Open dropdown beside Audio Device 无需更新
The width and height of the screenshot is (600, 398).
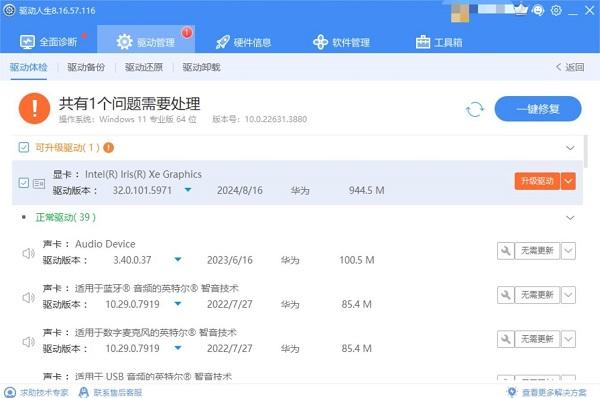[x=568, y=251]
